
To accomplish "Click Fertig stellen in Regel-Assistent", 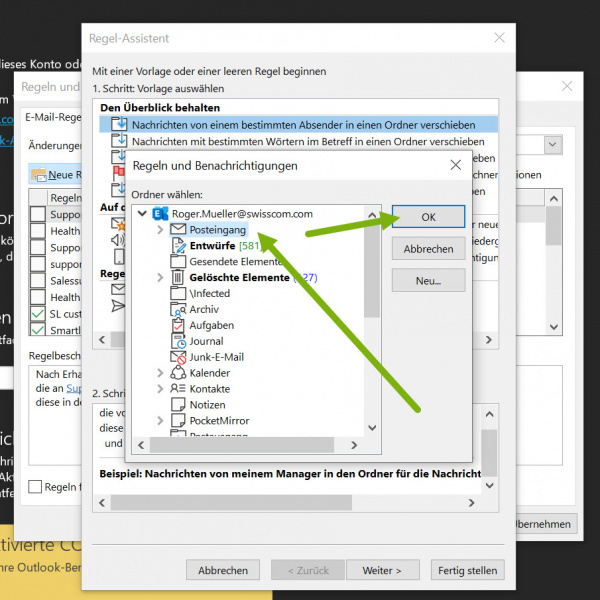I will click(467, 570).
